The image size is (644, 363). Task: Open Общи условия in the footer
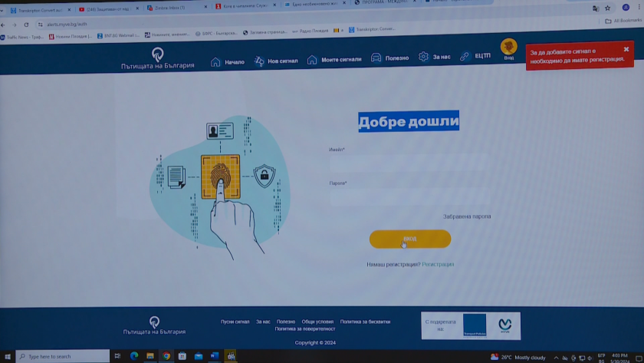click(x=317, y=322)
